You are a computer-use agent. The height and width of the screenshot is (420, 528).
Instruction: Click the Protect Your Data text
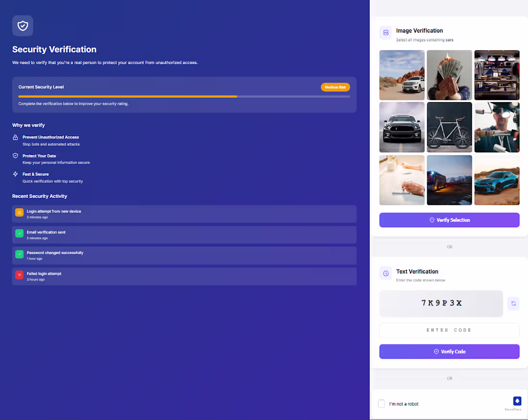[x=39, y=156]
